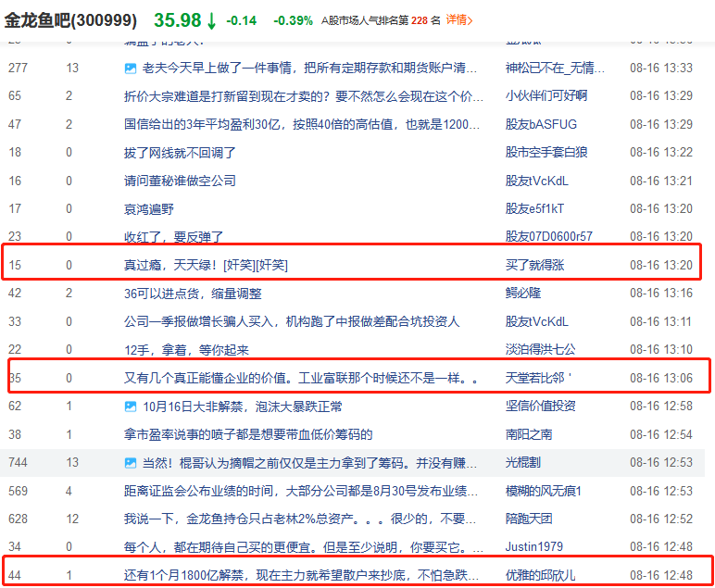This screenshot has width=715, height=588.
Task: Open post 还有1个月1800亿解禁
Action: click(x=301, y=575)
